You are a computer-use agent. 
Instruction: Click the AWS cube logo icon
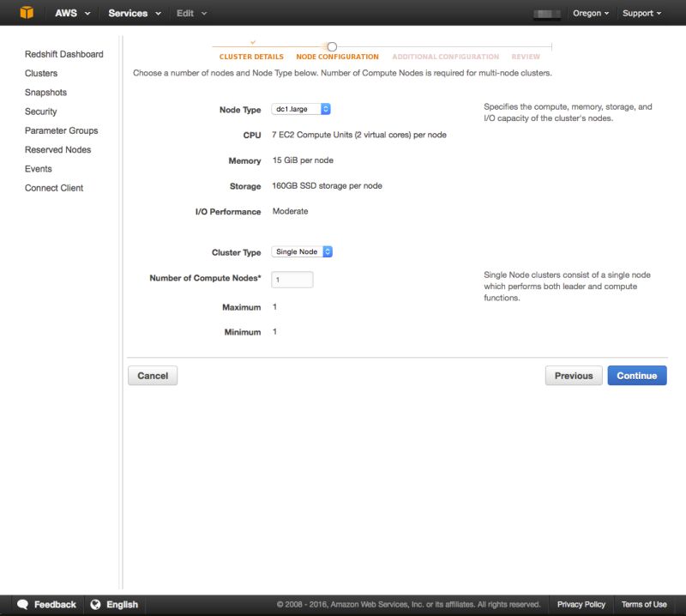coord(24,13)
